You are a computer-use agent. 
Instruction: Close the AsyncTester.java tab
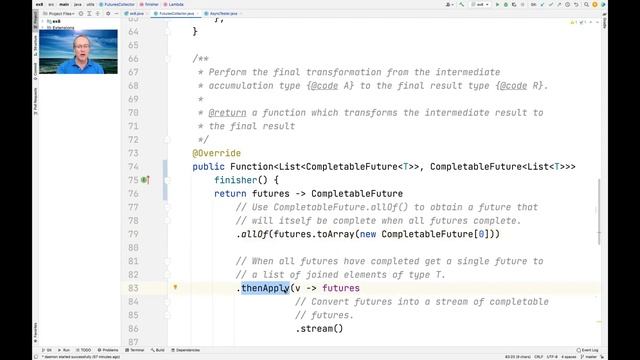[241, 13]
